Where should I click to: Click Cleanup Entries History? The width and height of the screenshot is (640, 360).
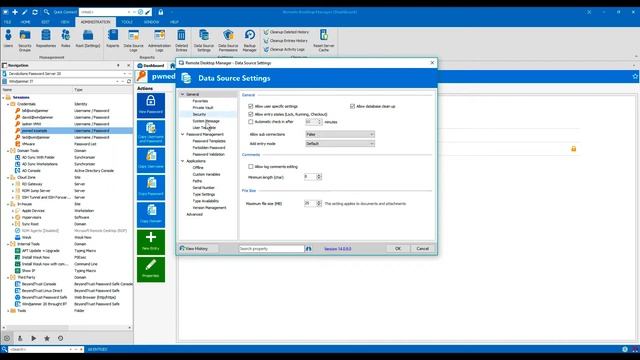286,41
